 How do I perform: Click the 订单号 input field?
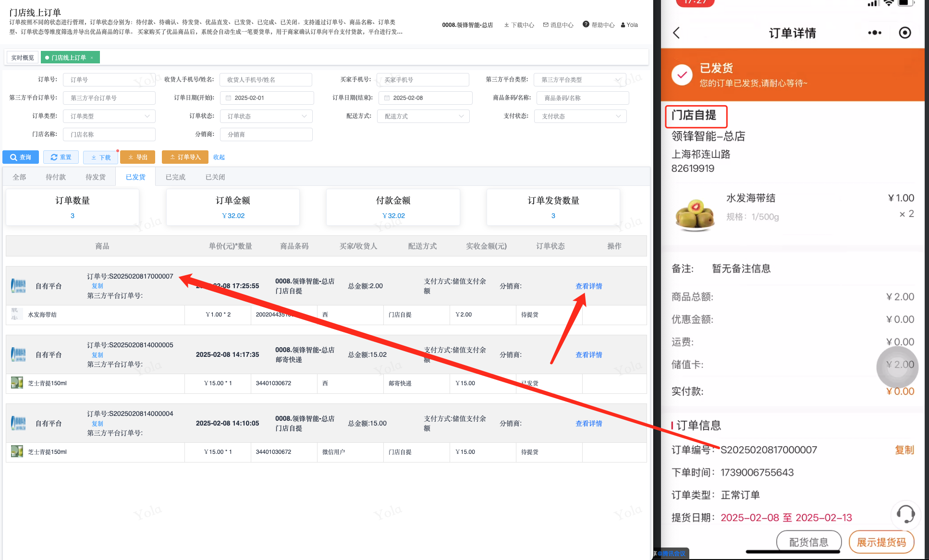pos(109,80)
